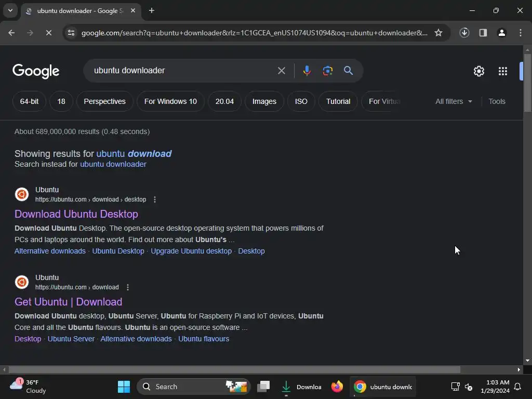Screen dimensions: 532x399
Task: Switch to Chrome ubuntu download taskbar item
Action: [383, 387]
